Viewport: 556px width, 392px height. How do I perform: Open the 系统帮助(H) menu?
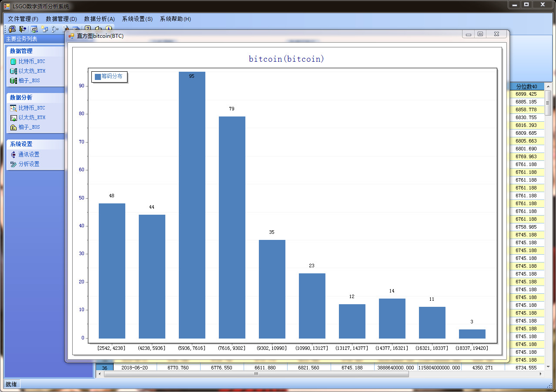point(175,19)
